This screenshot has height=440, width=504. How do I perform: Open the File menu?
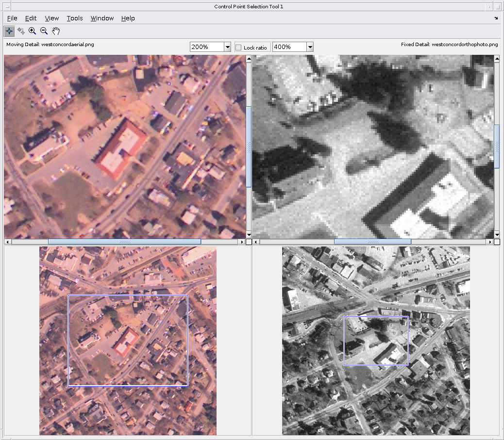[x=12, y=18]
